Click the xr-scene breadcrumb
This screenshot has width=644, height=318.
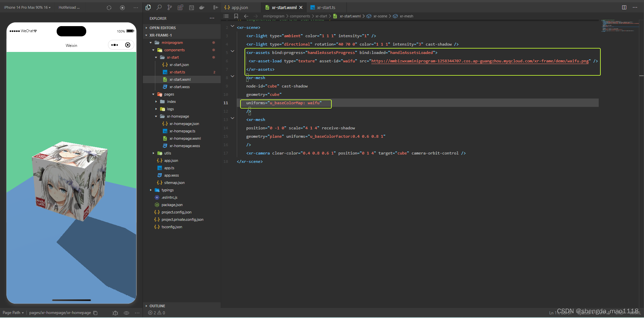(380, 16)
